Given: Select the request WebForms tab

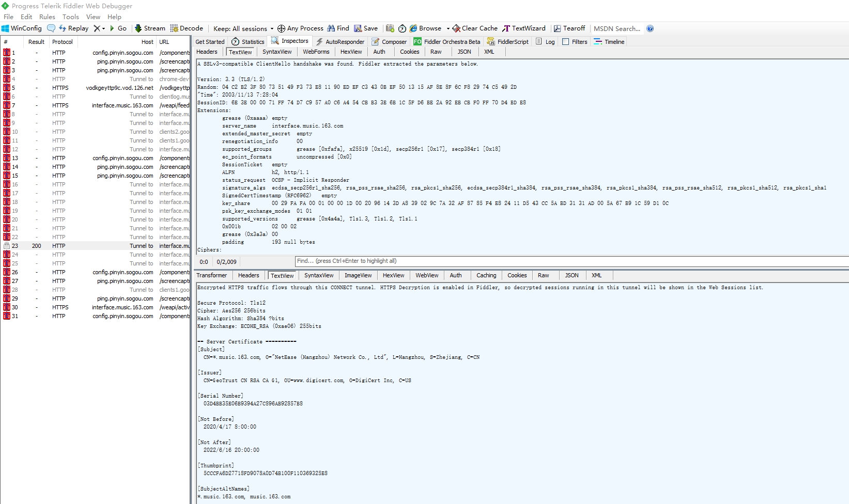Looking at the screenshot, I should point(316,52).
